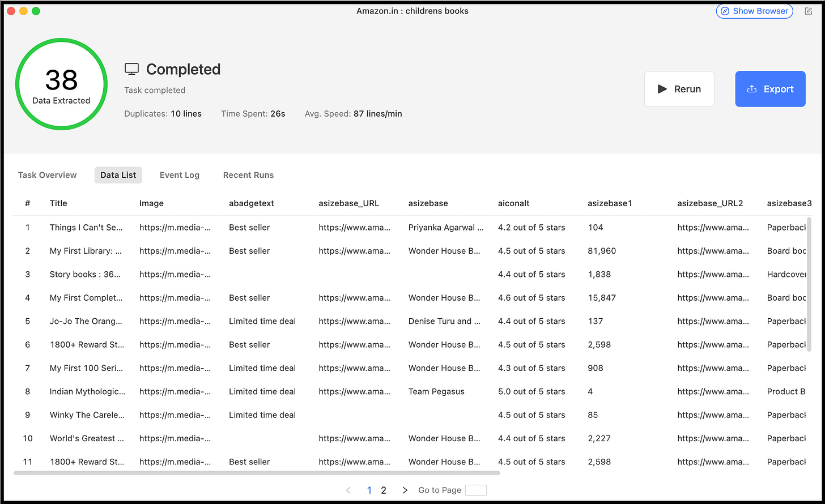Click 'Best seller' badge in row 1
825x504 pixels.
[x=249, y=228]
